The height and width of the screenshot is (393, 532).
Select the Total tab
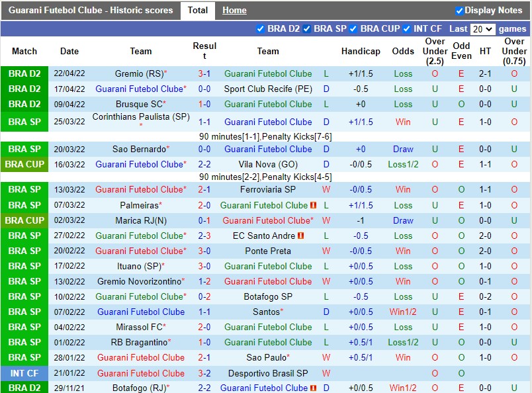(x=198, y=10)
